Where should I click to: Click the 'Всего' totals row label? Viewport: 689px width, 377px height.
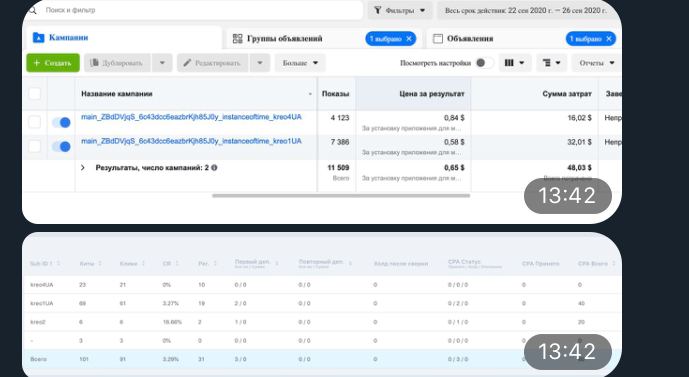pyautogui.click(x=38, y=359)
